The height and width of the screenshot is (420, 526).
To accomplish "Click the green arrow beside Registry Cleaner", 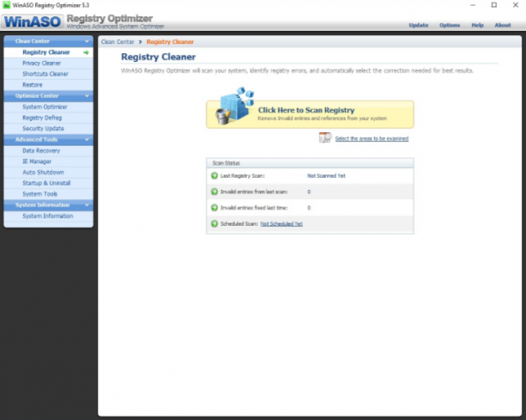I will click(x=86, y=52).
